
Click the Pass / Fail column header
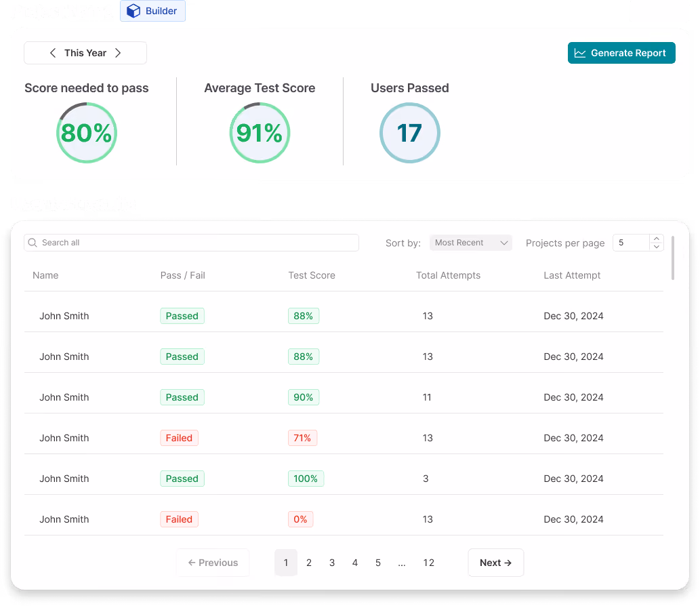coord(182,275)
